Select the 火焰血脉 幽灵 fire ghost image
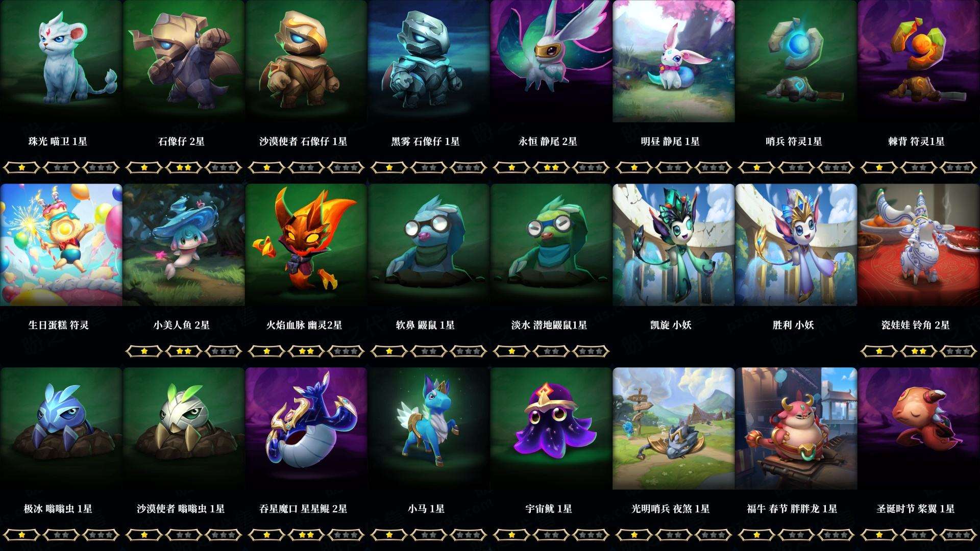 [x=306, y=245]
